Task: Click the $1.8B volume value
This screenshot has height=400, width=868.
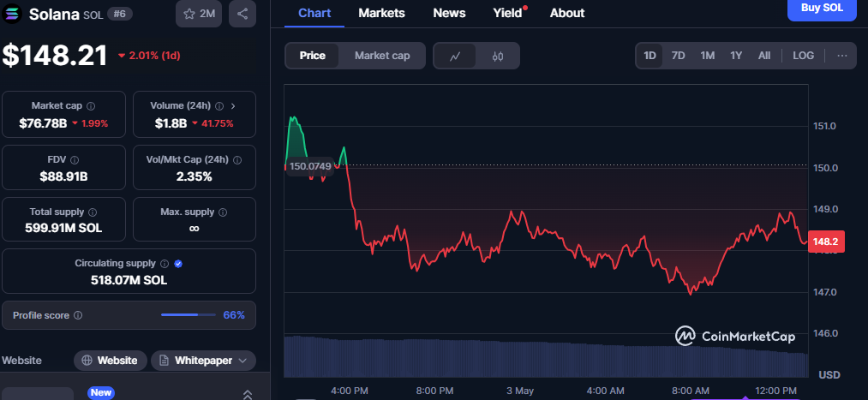Action: pyautogui.click(x=171, y=123)
